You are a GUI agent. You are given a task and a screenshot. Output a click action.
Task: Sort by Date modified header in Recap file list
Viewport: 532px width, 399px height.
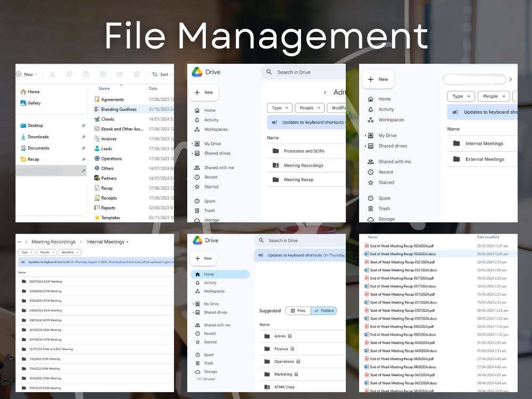click(487, 237)
